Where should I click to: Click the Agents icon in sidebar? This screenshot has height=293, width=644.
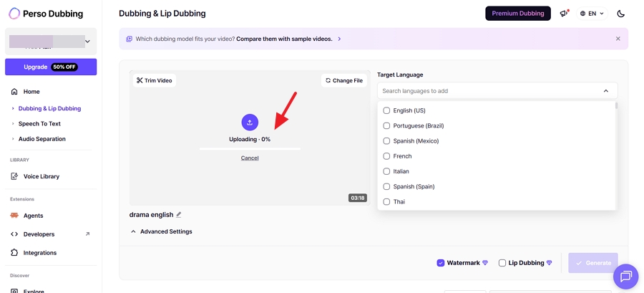click(14, 216)
